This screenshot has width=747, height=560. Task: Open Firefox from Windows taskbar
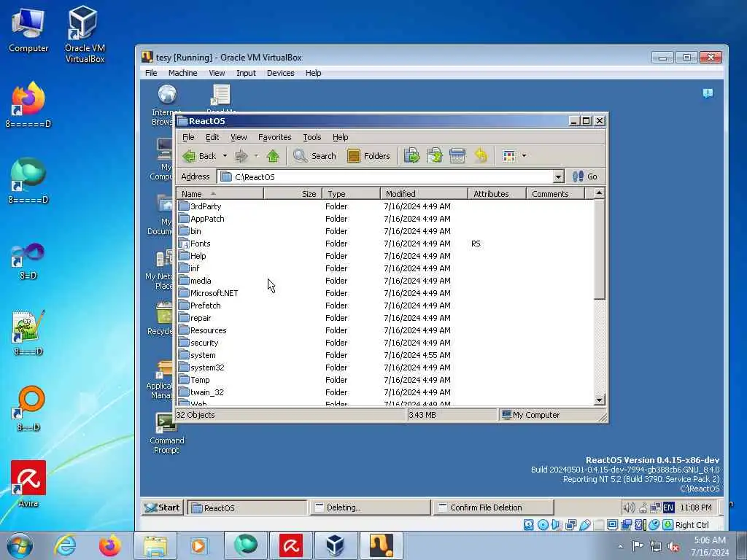point(109,545)
